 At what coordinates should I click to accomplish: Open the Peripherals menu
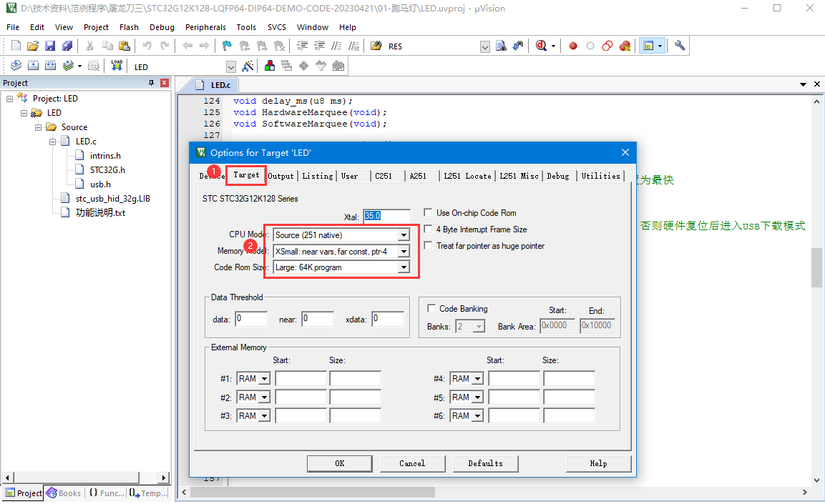tap(205, 27)
